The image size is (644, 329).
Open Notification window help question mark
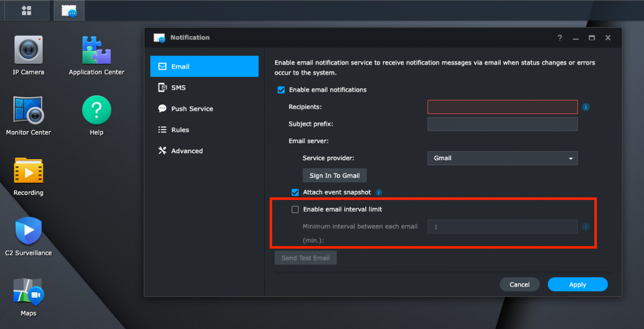pyautogui.click(x=559, y=38)
